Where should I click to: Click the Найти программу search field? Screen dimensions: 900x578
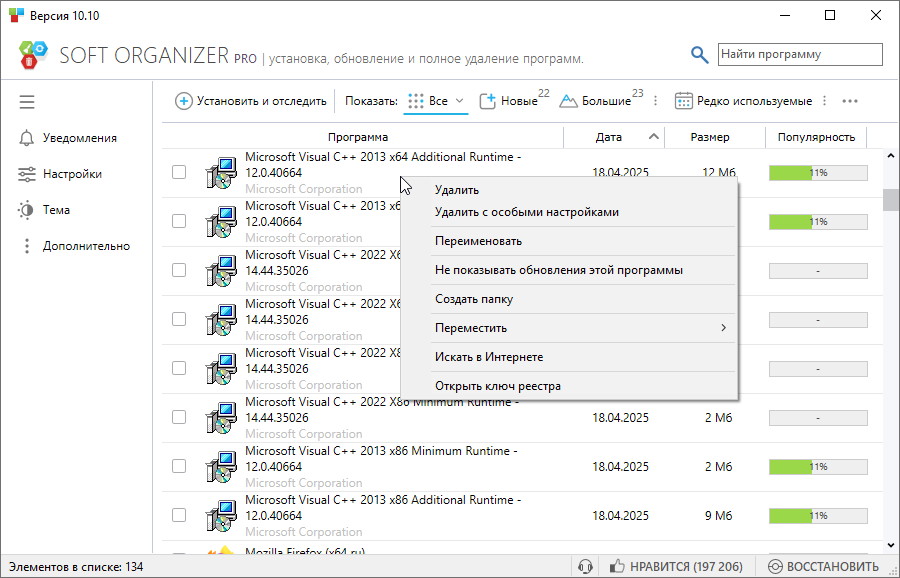800,55
